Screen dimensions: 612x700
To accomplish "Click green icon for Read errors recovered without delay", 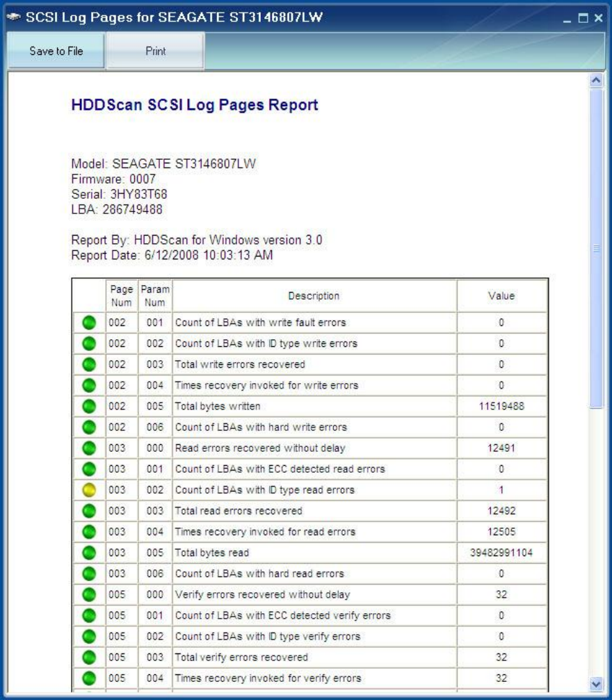I will point(89,448).
